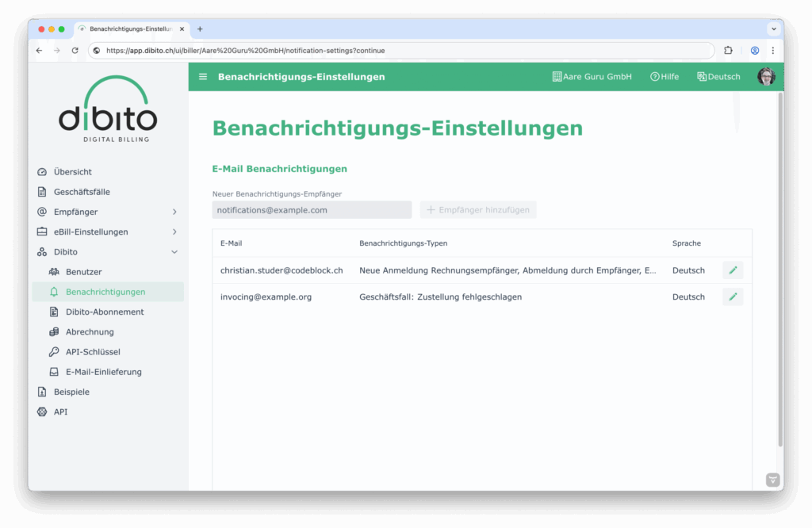Open the Aare Guru GmbH company selector
This screenshot has height=528, width=812.
[x=592, y=77]
